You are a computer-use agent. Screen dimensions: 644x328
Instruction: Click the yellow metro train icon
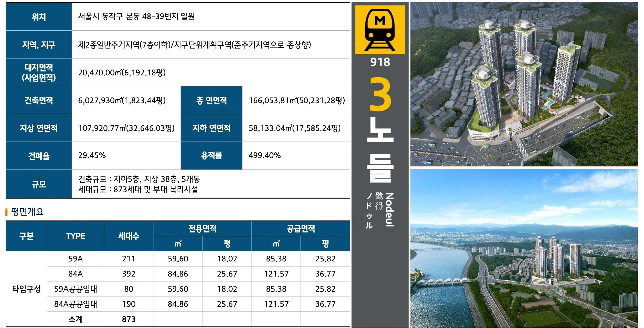tap(380, 30)
